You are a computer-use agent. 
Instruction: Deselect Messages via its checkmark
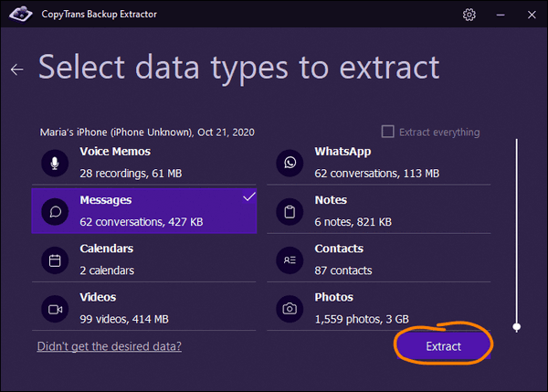(x=249, y=196)
